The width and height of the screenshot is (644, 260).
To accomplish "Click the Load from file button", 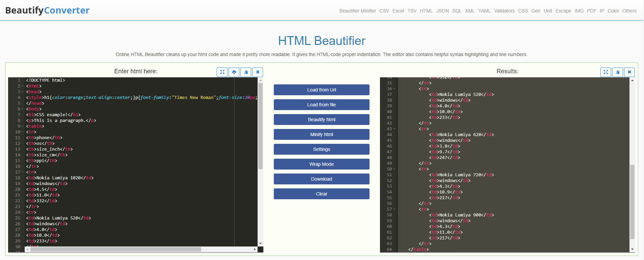I will (x=321, y=105).
